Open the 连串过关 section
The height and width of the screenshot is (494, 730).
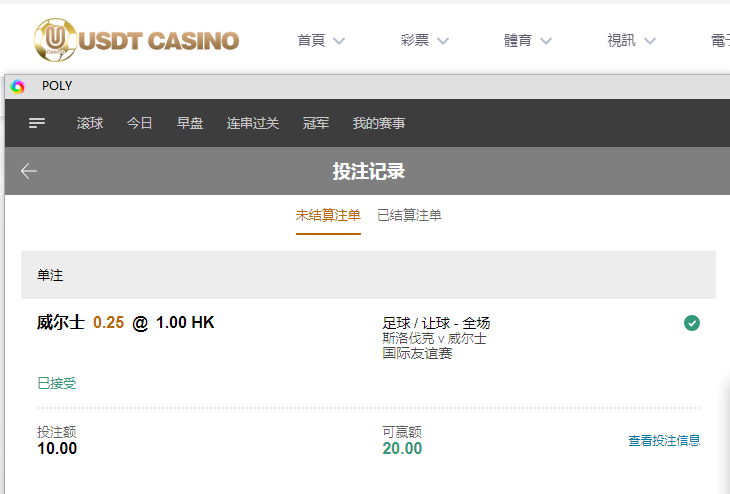point(253,123)
